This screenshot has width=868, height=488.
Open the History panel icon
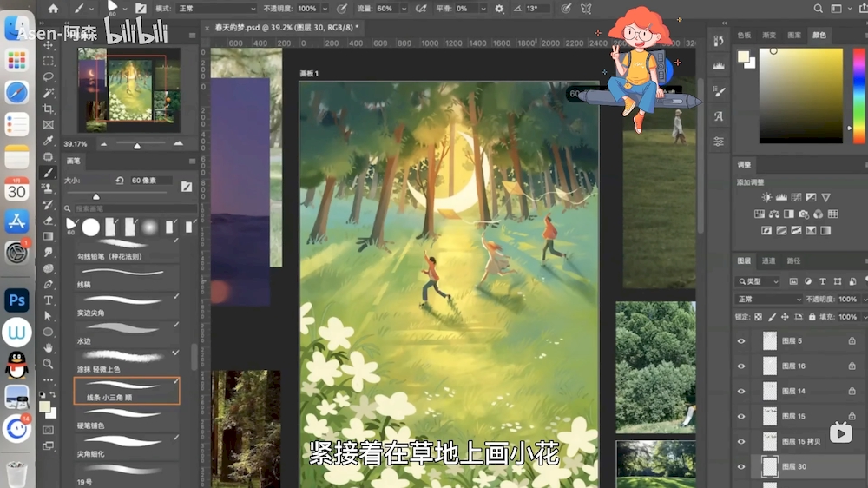pyautogui.click(x=719, y=41)
